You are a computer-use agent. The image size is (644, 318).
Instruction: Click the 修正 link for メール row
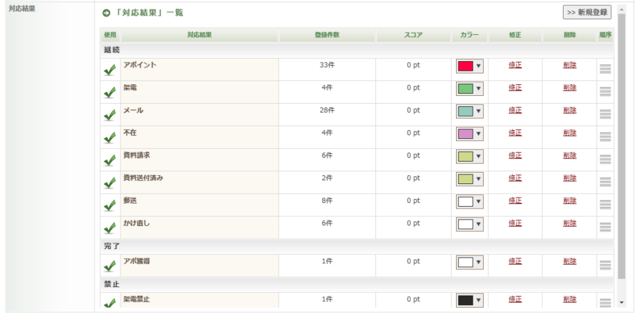[515, 110]
